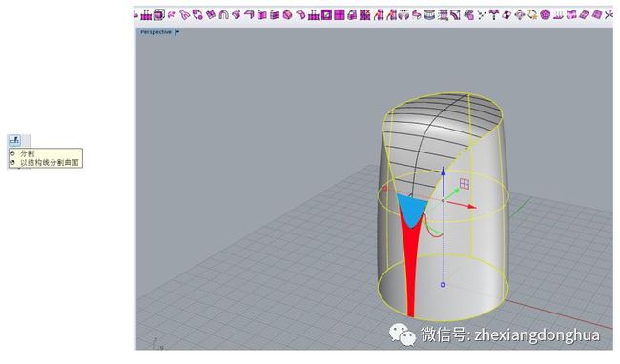The image size is (620, 364).
Task: Click the purple two-by-two grid square icon
Action: click(x=340, y=15)
